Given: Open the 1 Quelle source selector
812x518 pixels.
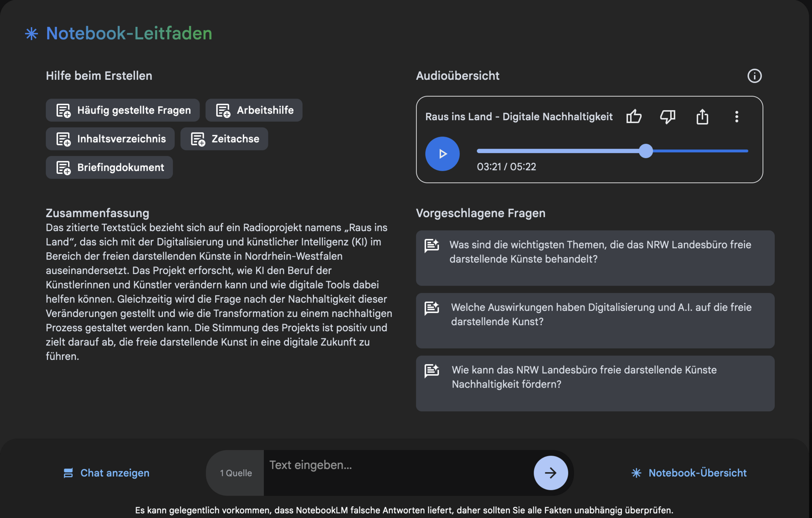Looking at the screenshot, I should click(236, 473).
